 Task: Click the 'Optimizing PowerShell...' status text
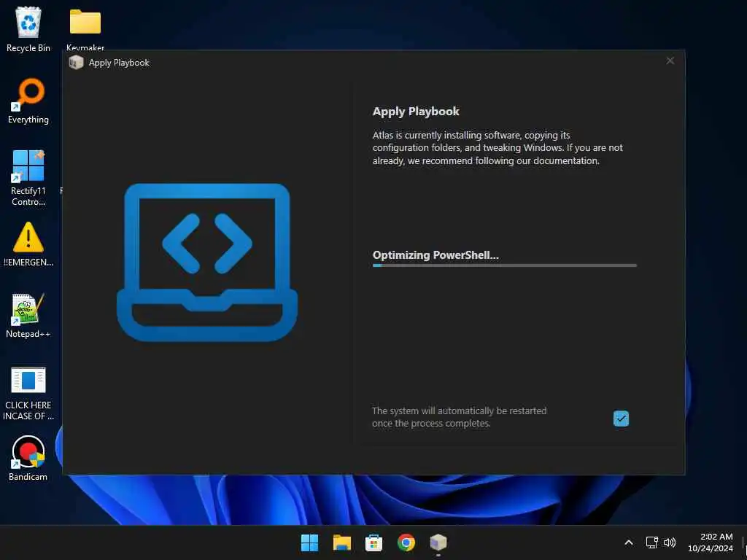point(436,255)
